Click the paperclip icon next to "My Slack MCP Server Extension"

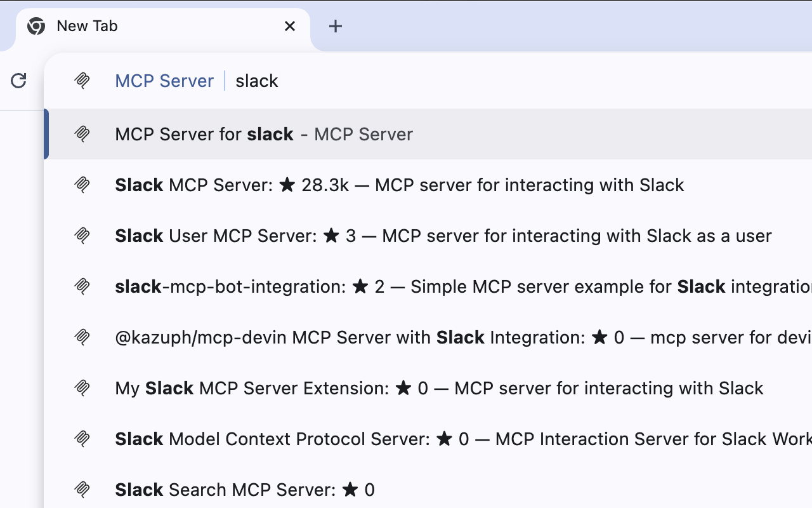coord(82,388)
